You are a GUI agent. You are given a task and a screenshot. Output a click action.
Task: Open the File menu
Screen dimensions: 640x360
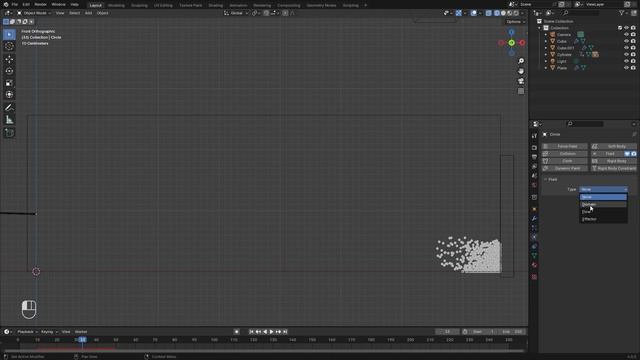point(15,4)
